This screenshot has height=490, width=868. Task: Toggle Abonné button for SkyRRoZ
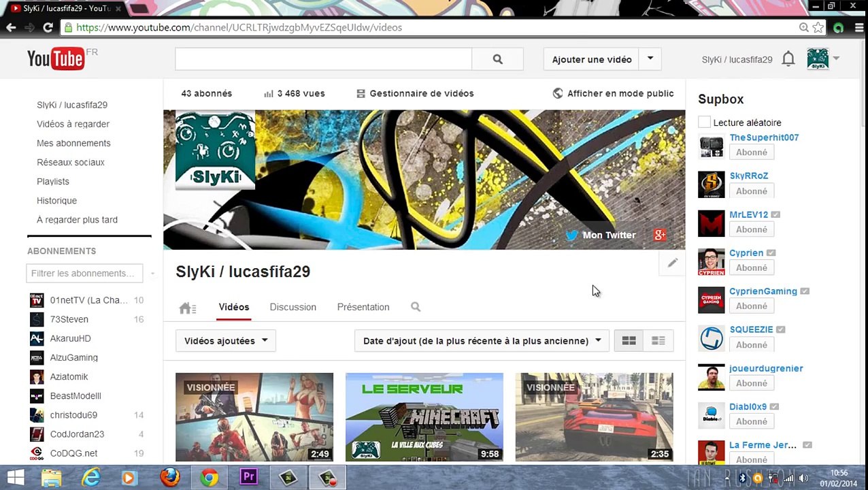(752, 191)
